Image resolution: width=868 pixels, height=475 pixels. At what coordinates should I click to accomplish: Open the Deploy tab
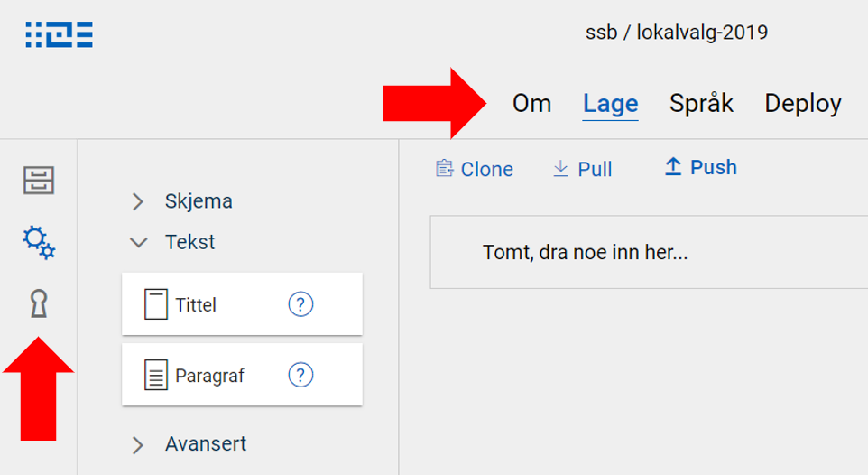coord(802,104)
